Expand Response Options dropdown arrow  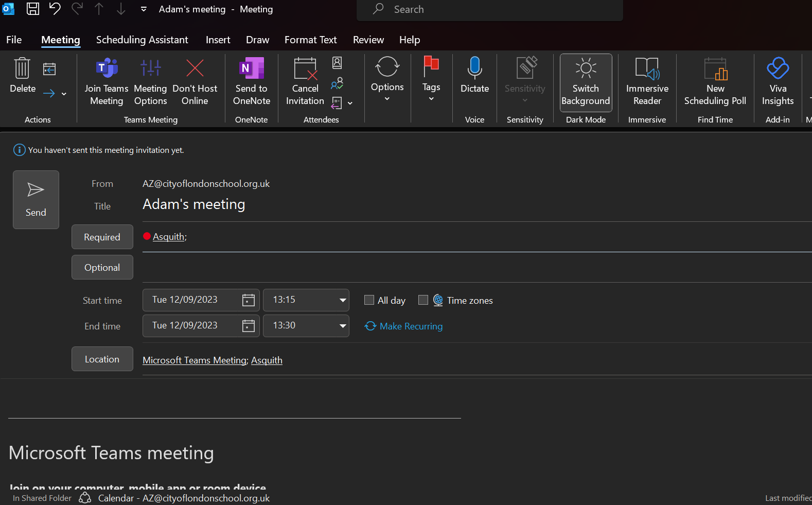pyautogui.click(x=350, y=103)
